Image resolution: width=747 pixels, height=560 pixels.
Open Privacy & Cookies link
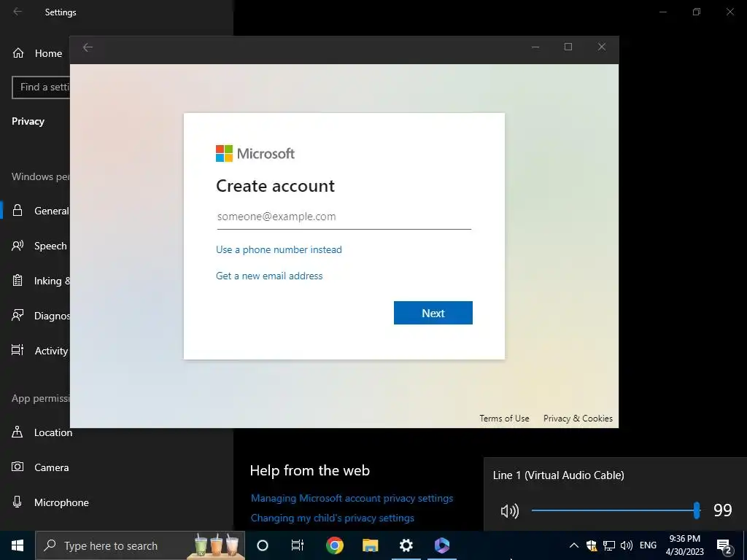click(578, 418)
